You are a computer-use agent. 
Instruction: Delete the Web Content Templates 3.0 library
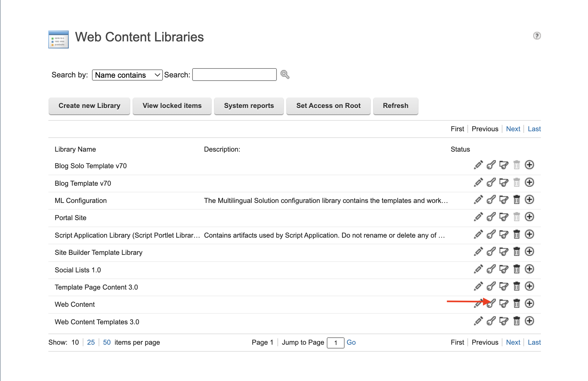click(x=516, y=321)
